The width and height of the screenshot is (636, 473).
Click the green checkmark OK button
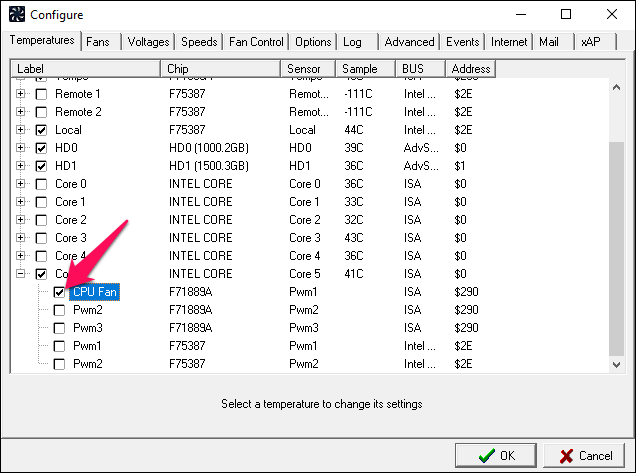[x=496, y=456]
